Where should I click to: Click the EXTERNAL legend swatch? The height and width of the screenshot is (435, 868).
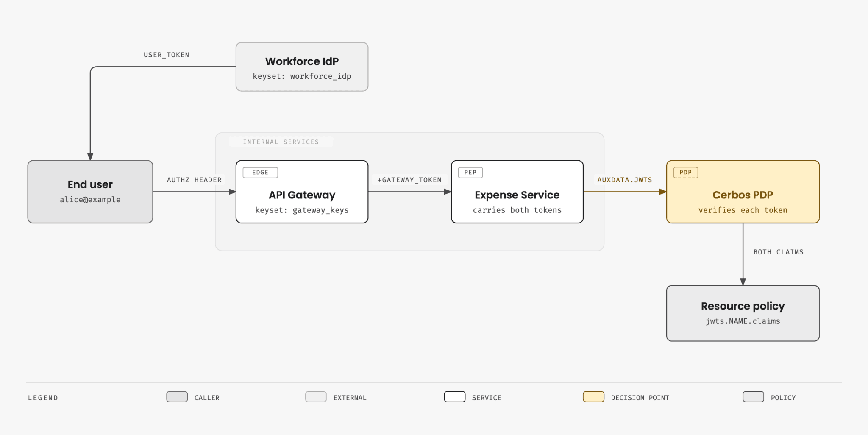(316, 397)
